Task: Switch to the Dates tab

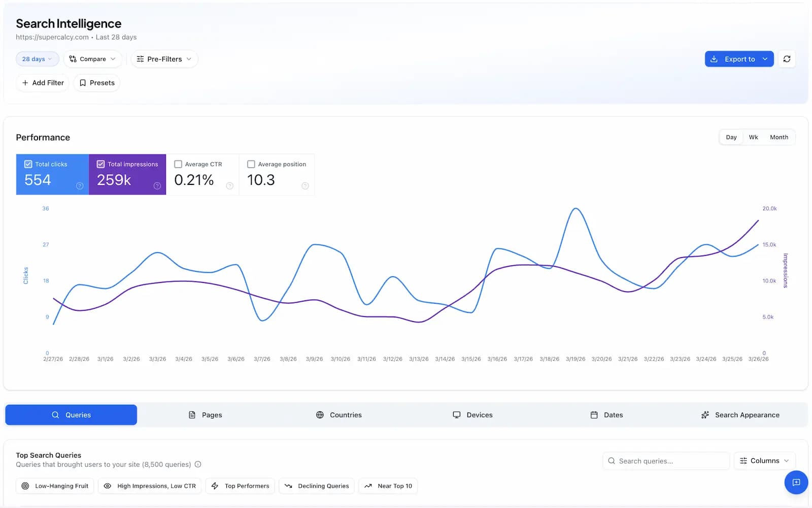Action: pyautogui.click(x=606, y=415)
